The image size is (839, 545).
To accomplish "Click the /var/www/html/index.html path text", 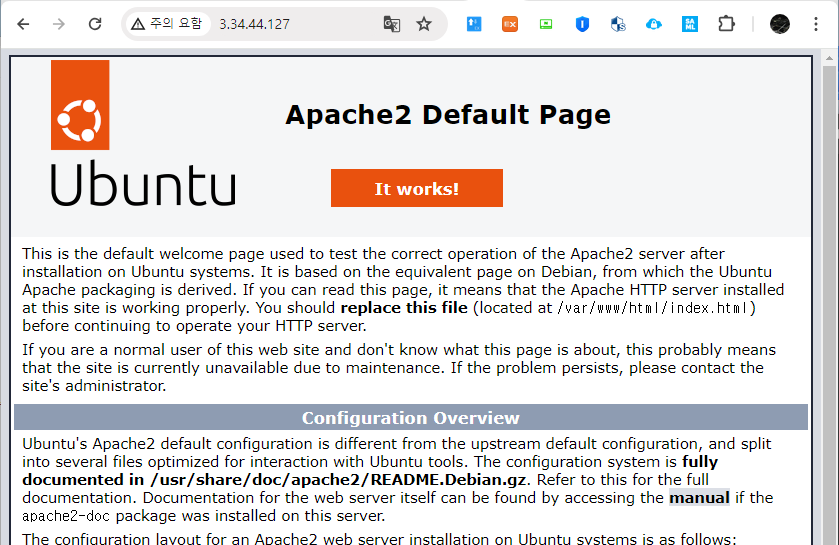I will tap(654, 308).
